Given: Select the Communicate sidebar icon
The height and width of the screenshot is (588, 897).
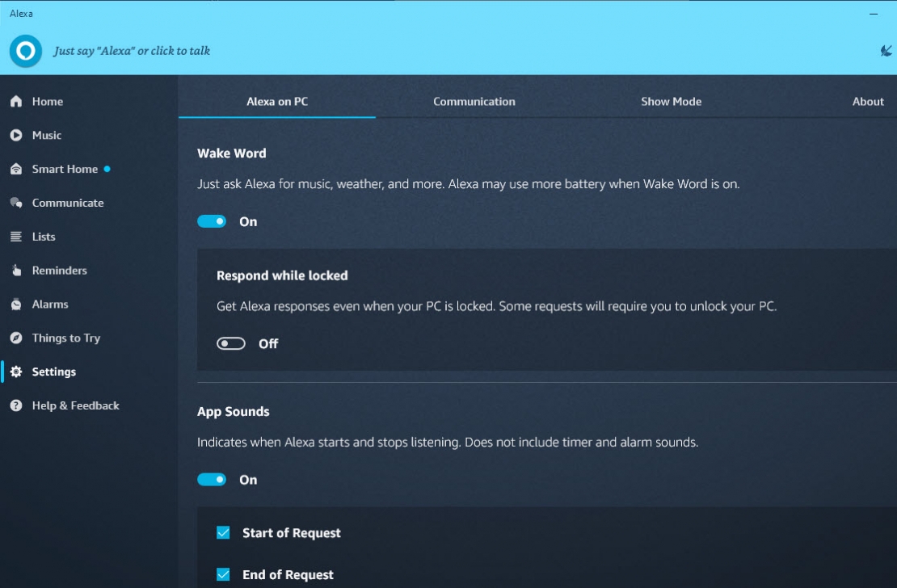Looking at the screenshot, I should pyautogui.click(x=14, y=203).
